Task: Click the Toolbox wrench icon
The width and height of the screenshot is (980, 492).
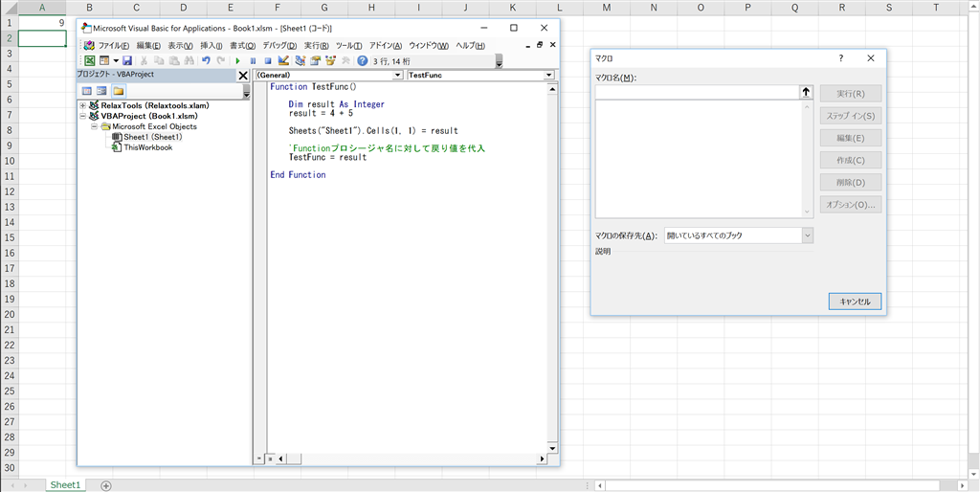Action: click(345, 60)
